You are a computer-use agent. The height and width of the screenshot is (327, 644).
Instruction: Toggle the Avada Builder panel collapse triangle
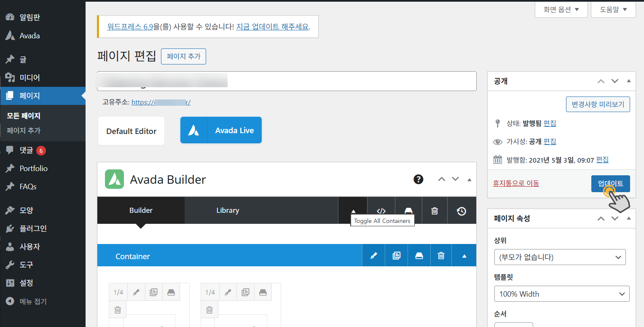click(x=469, y=180)
